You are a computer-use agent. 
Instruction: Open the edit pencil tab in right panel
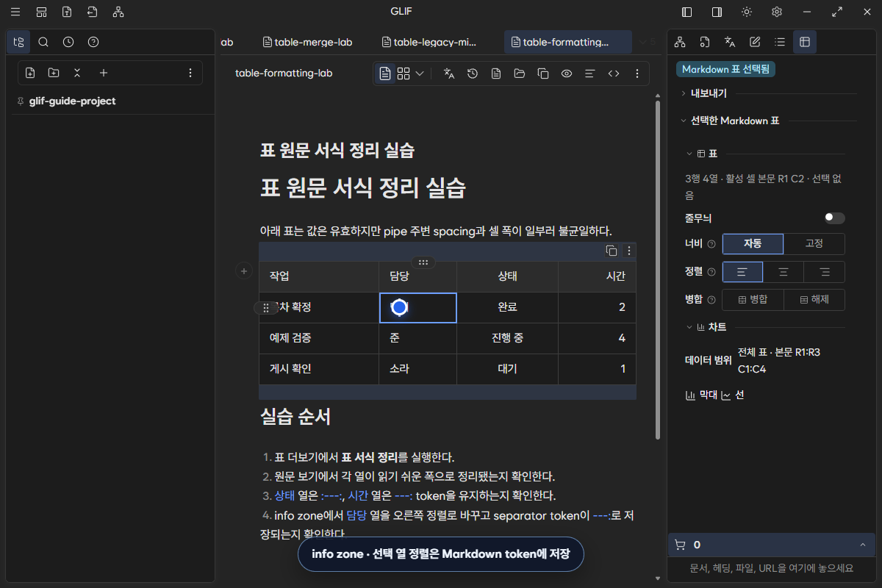(755, 42)
